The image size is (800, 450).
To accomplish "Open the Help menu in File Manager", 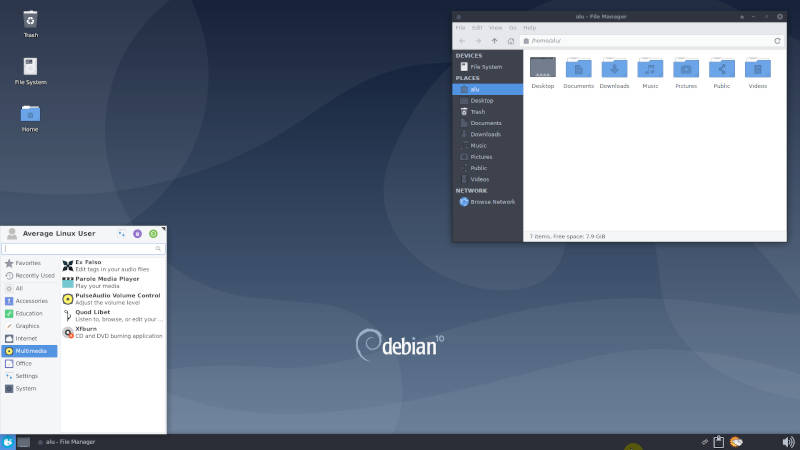I will 530,28.
